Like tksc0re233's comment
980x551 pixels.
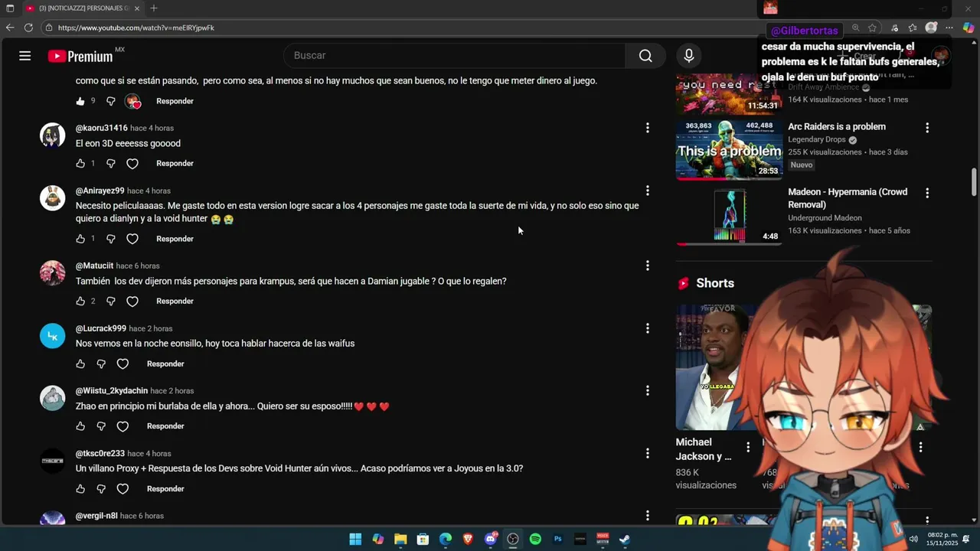point(80,489)
